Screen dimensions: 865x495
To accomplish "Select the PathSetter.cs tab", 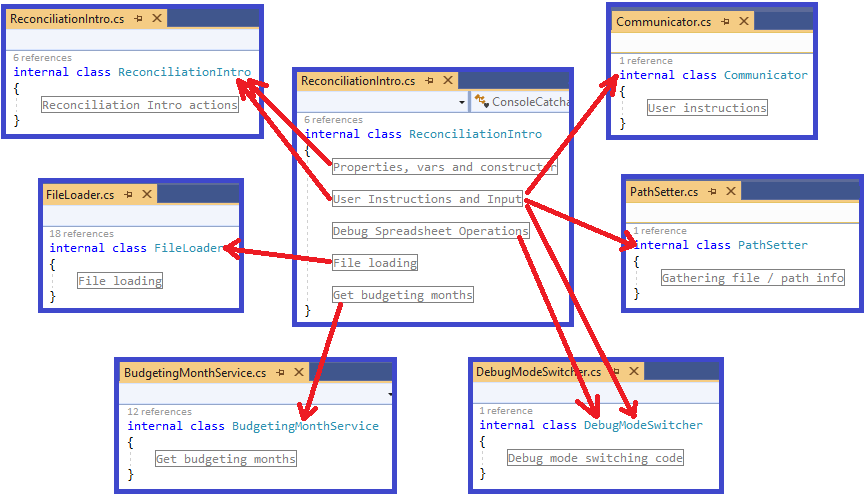I will [x=664, y=191].
